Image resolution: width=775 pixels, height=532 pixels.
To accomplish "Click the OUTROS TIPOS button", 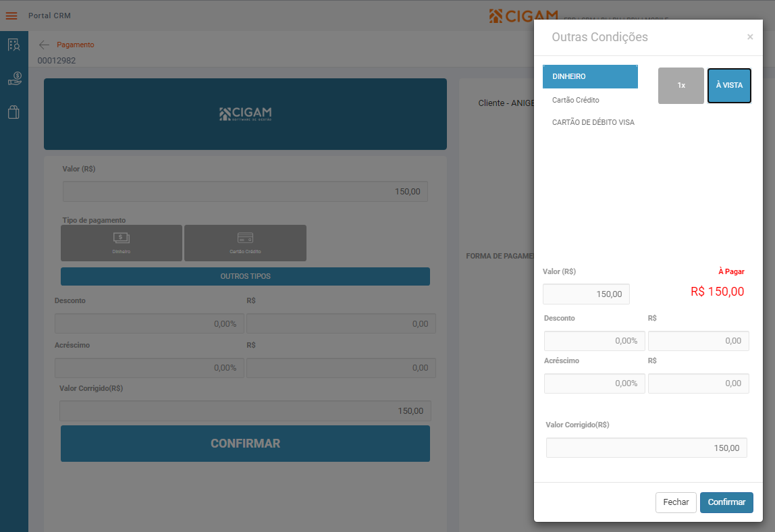I will click(x=245, y=276).
